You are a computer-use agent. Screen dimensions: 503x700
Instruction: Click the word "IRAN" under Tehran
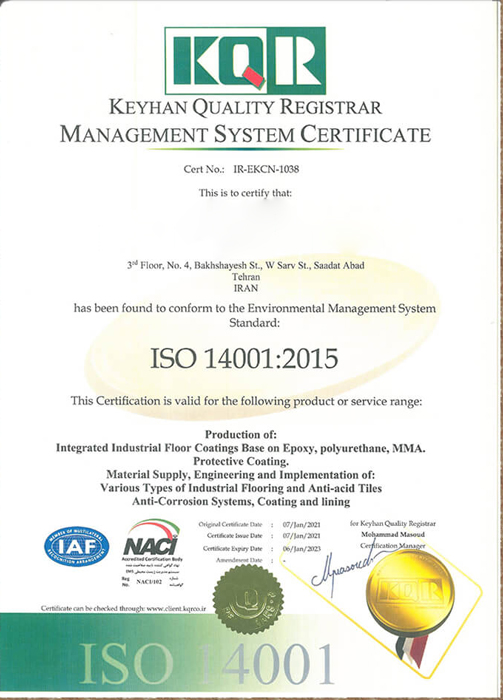(246, 288)
